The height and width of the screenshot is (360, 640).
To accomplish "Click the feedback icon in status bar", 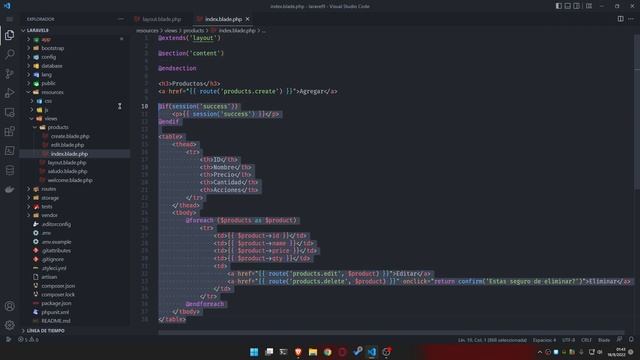I will (619, 340).
